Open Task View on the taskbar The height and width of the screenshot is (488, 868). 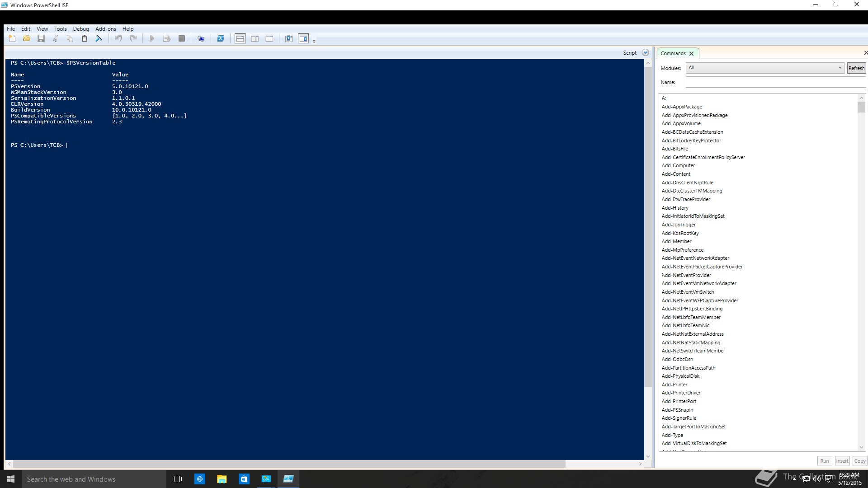177,479
